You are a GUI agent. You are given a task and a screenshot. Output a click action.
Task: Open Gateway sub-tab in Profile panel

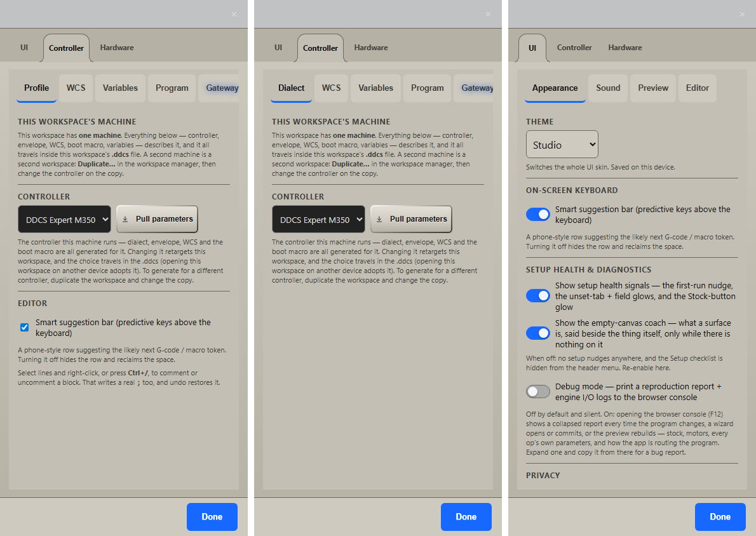[219, 88]
